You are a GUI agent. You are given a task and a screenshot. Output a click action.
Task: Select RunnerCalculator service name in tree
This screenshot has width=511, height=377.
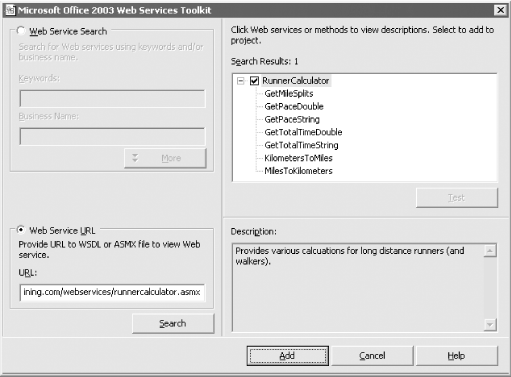(295, 81)
